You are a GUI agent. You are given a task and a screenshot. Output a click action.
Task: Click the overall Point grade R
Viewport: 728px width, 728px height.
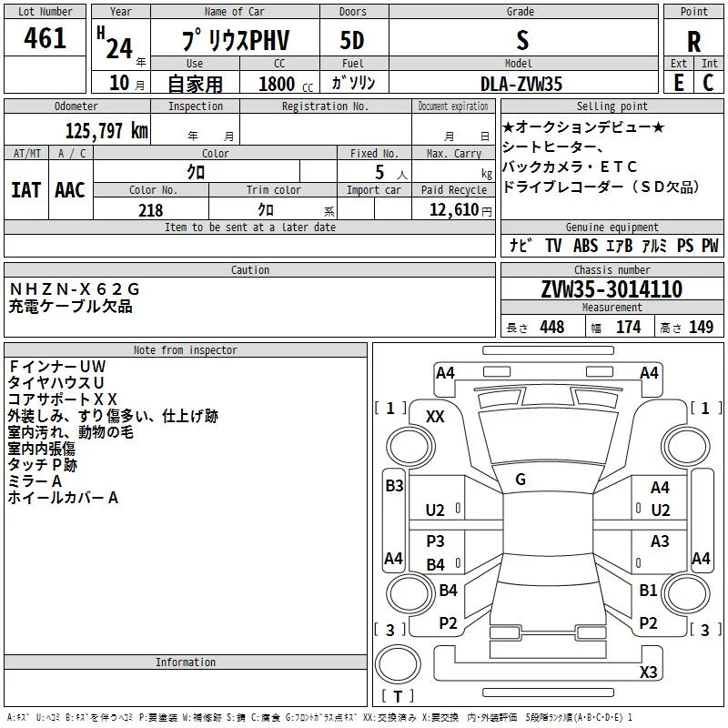click(693, 41)
